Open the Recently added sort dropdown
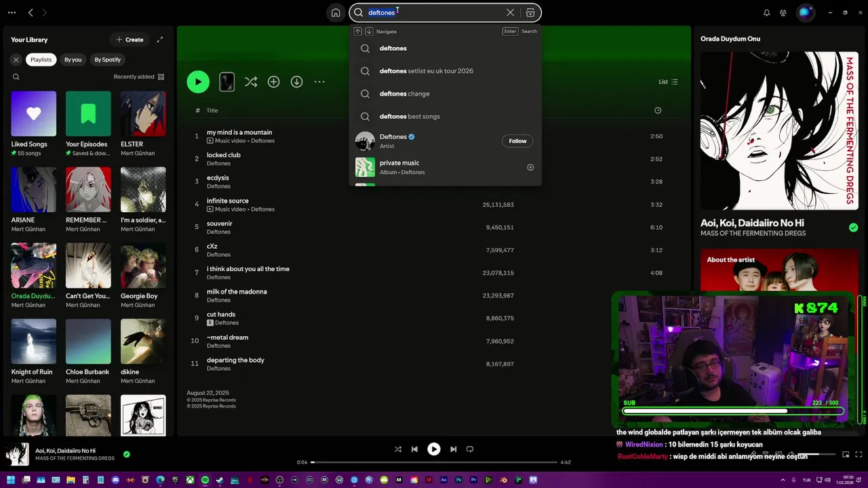This screenshot has width=868, height=488. pos(139,77)
